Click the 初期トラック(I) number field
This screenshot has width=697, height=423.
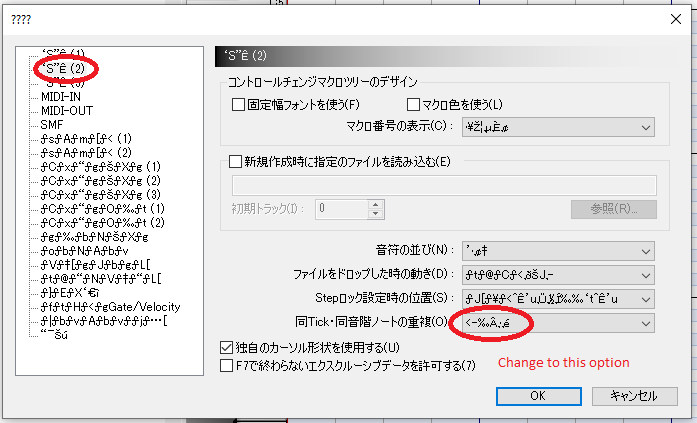[x=340, y=209]
